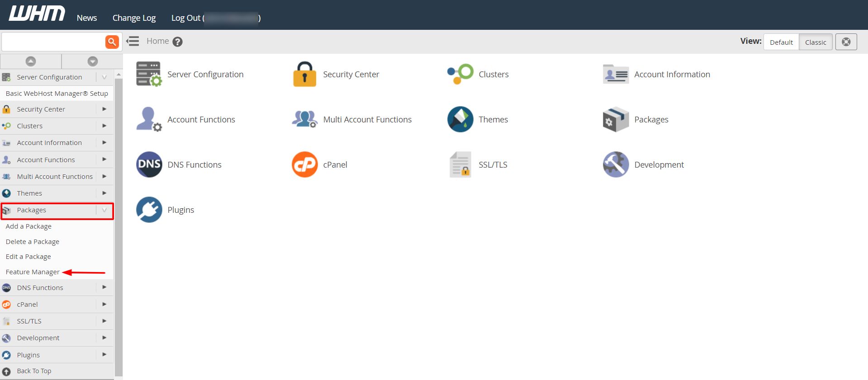Expand the Account Information sidebar arrow
The height and width of the screenshot is (380, 868).
pyautogui.click(x=104, y=142)
